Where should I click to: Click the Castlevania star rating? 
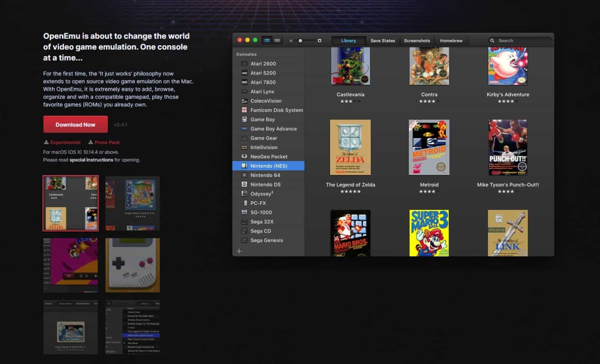coord(350,101)
